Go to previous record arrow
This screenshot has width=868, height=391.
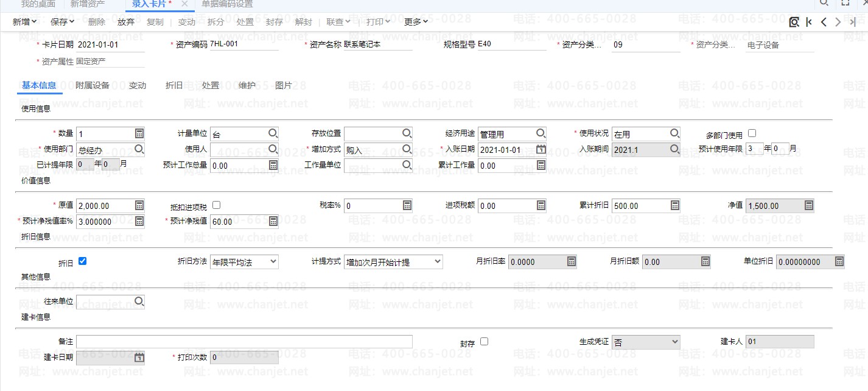(x=824, y=22)
